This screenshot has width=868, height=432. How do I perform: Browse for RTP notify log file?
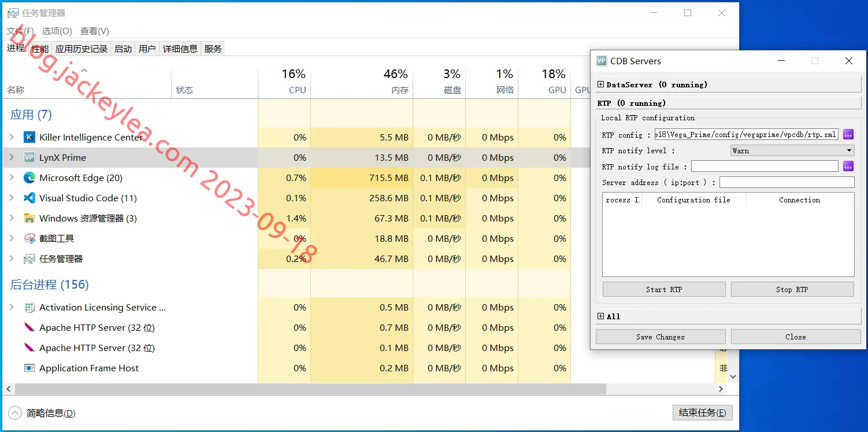pyautogui.click(x=848, y=167)
